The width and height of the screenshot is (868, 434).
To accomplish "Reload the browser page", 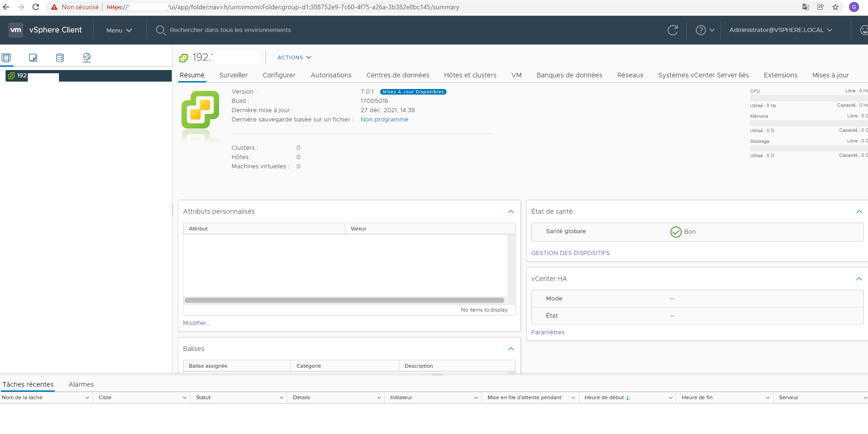I will [36, 7].
